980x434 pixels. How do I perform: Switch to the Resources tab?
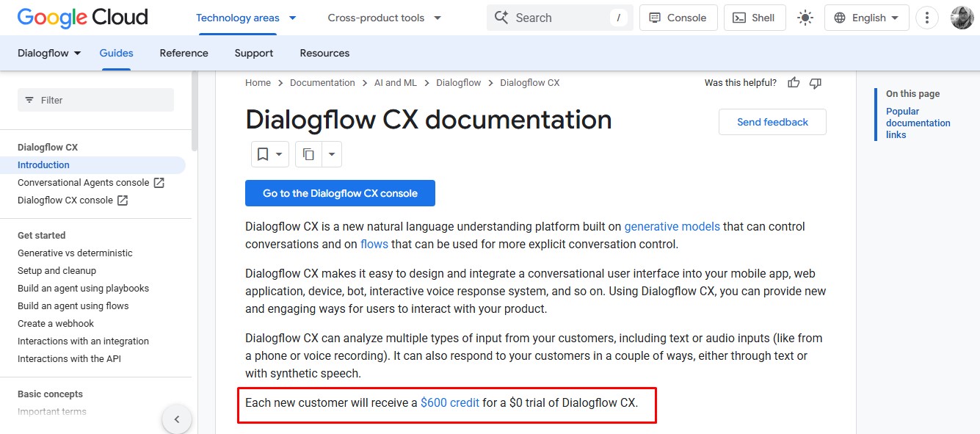pos(324,53)
